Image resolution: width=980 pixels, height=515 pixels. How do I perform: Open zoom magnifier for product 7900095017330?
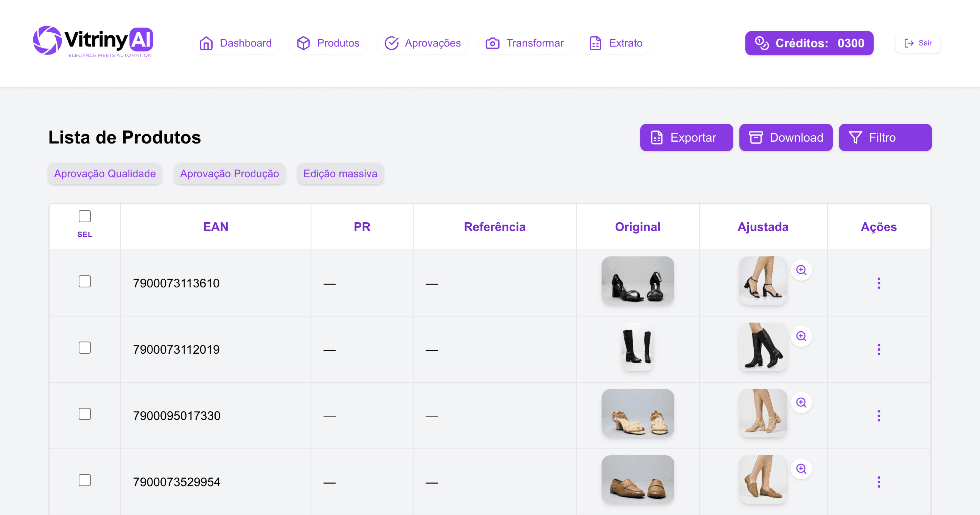(x=801, y=402)
